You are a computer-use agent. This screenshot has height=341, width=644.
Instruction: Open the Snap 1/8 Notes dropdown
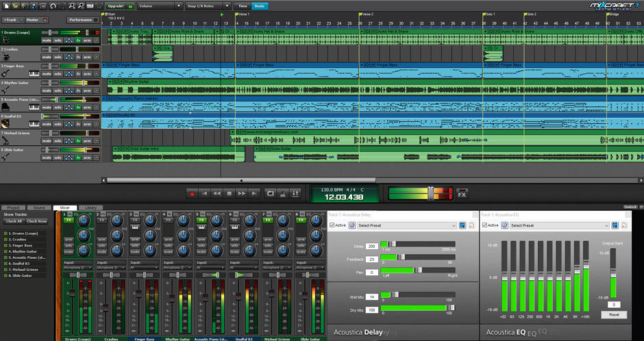click(208, 6)
